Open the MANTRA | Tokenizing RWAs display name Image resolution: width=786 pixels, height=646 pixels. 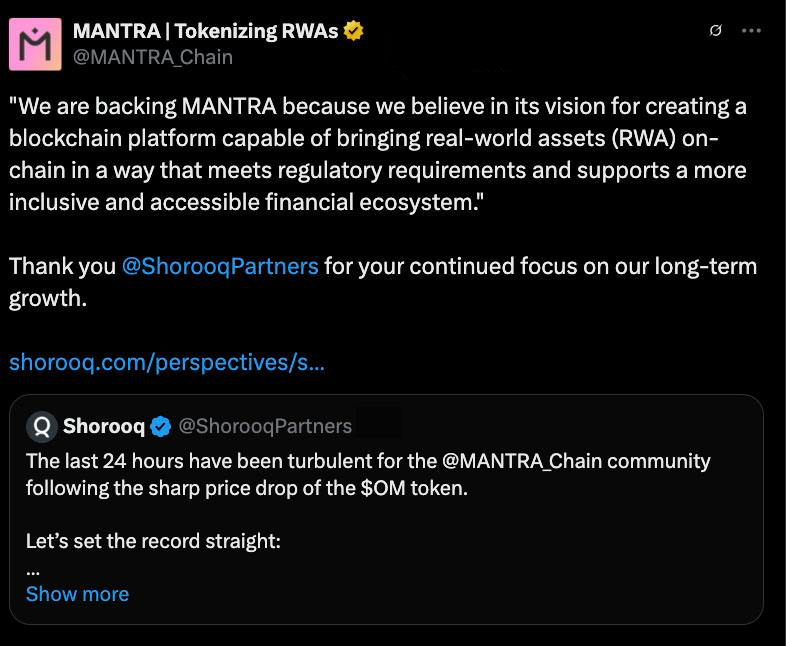pyautogui.click(x=206, y=31)
